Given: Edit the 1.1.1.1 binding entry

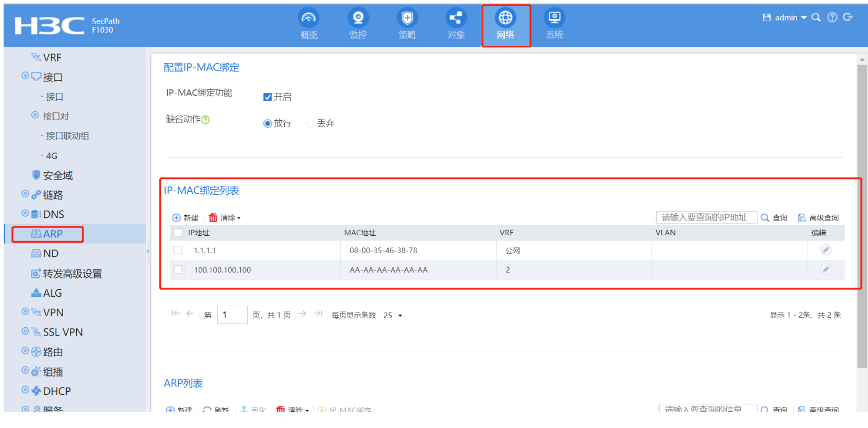Looking at the screenshot, I should [x=826, y=250].
